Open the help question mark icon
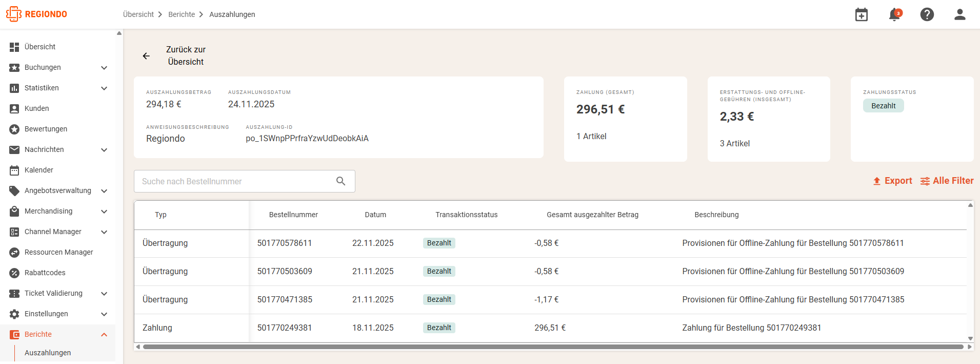This screenshot has width=980, height=364. tap(927, 14)
